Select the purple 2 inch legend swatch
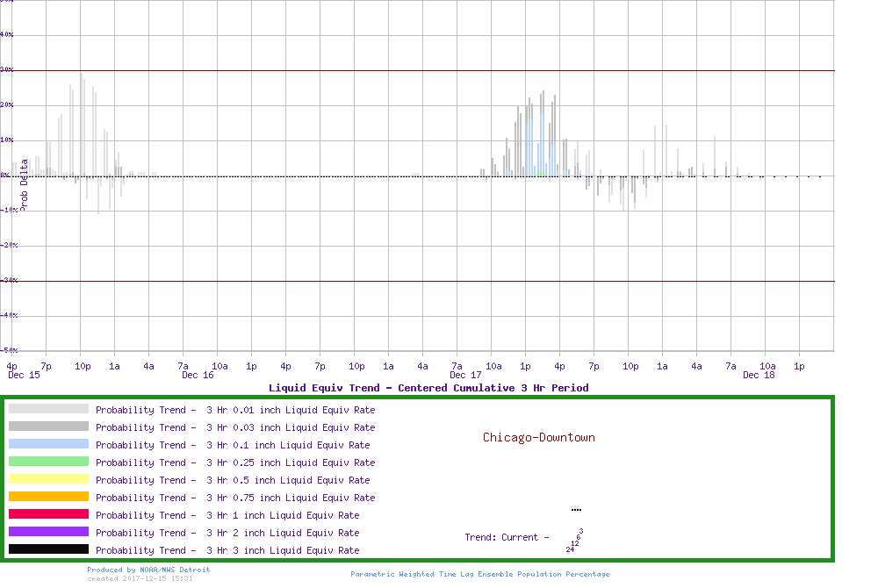This screenshot has height=588, width=878. pyautogui.click(x=48, y=532)
